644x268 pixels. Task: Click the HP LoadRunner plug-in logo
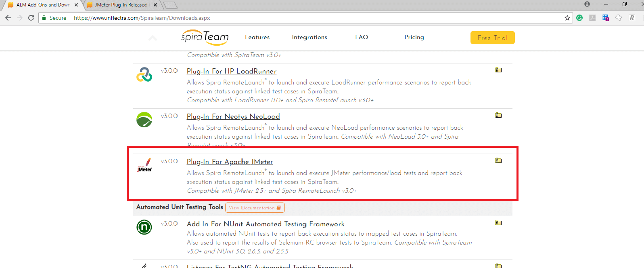(x=144, y=74)
